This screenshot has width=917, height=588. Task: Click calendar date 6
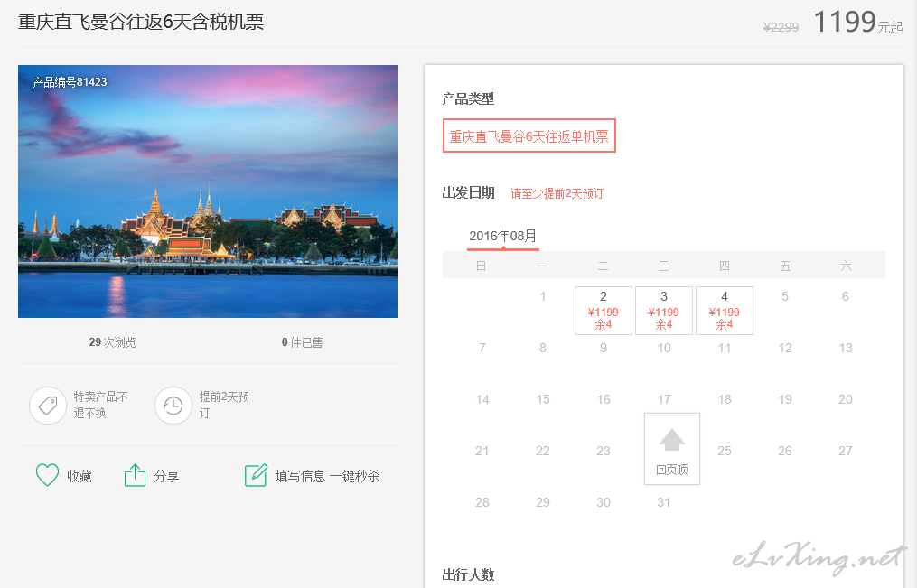[845, 296]
